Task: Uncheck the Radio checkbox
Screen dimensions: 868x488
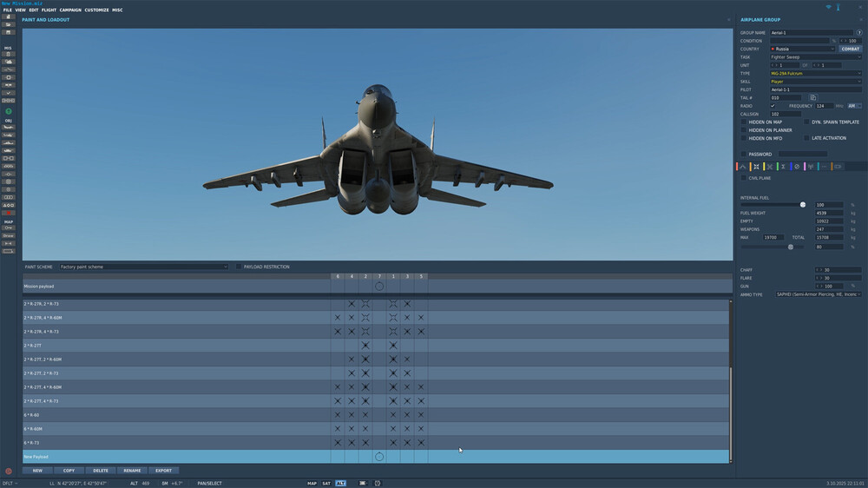Action: 773,106
